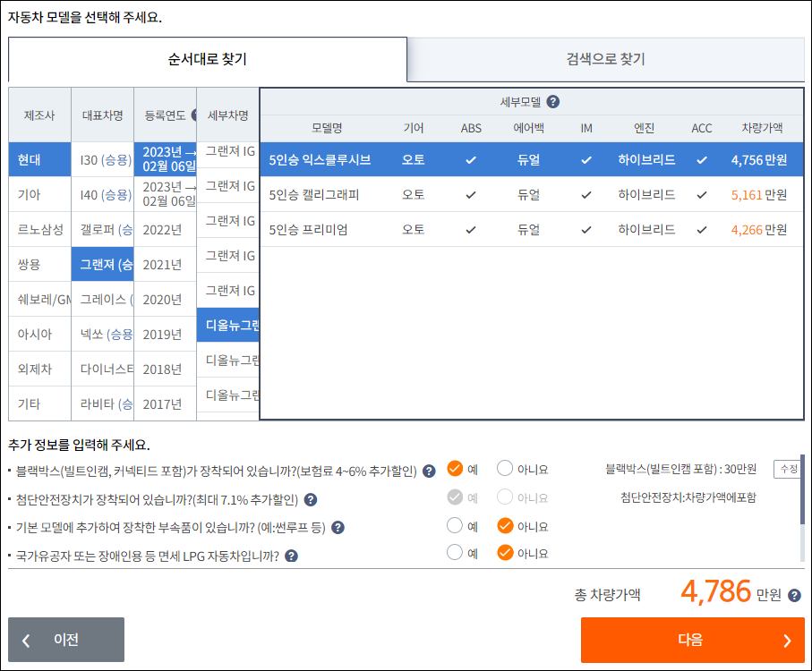Select manufacturer 아시아
The height and width of the screenshot is (671, 812).
tap(40, 335)
